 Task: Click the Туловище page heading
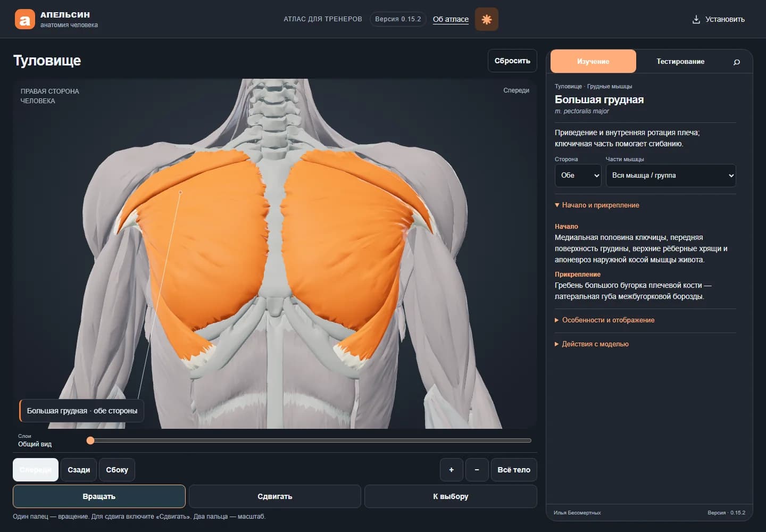47,61
